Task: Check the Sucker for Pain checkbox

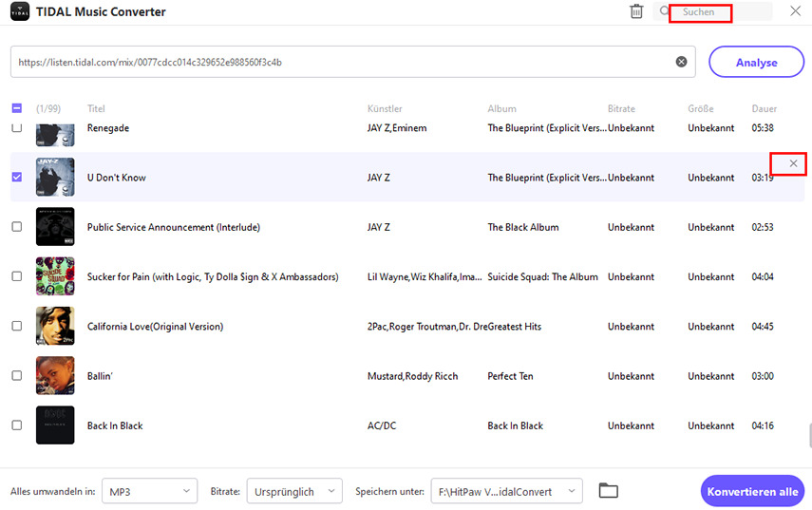Action: pyautogui.click(x=16, y=276)
